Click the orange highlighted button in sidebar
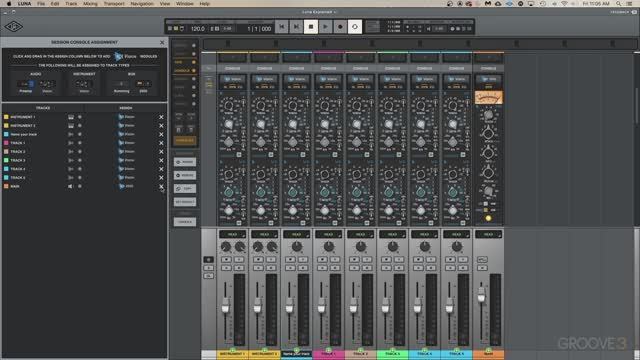The width and height of the screenshot is (640, 360). (x=185, y=140)
